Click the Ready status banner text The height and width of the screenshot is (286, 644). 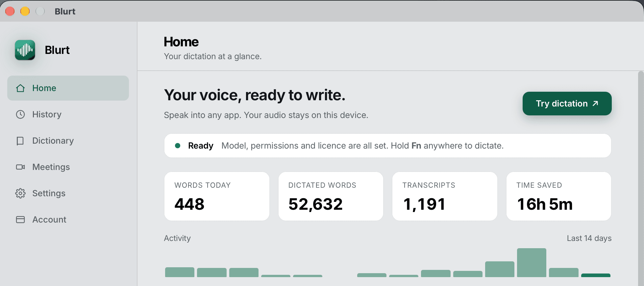[362, 146]
